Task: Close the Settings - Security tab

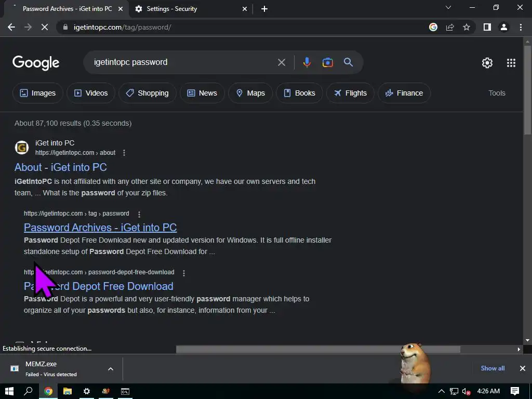Action: [245, 9]
